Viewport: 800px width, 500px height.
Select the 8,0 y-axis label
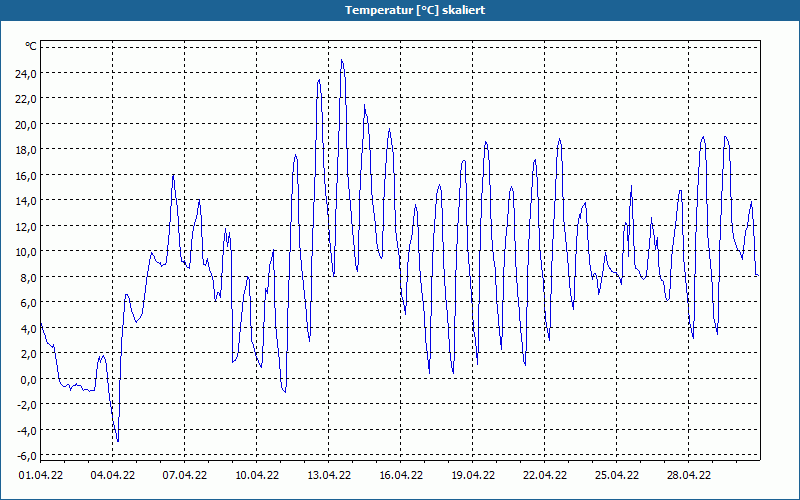(29, 277)
